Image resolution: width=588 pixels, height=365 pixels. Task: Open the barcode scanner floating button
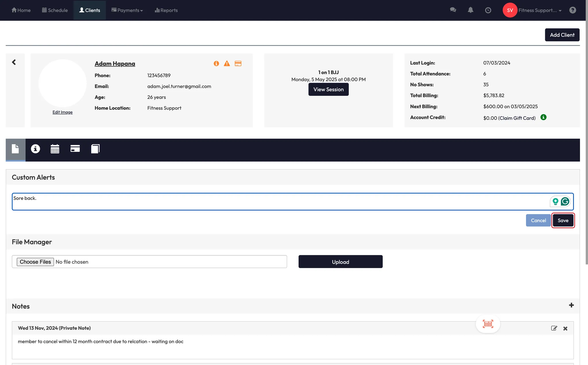[x=488, y=324]
